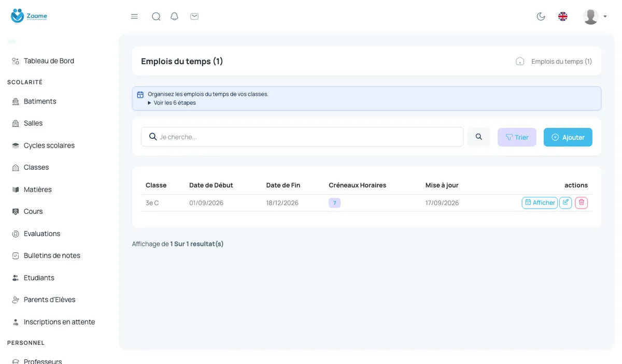622x364 pixels.
Task: Go to Etudiants in sidebar
Action: [x=39, y=278]
